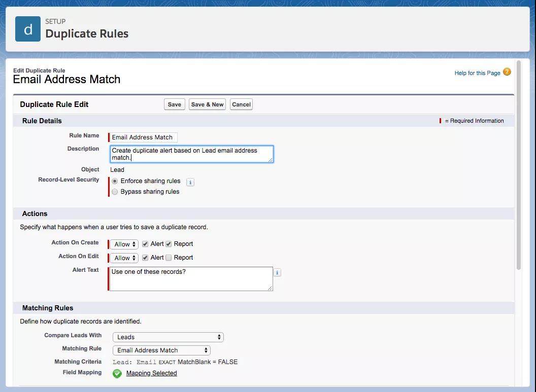Open Action On Create Allow dropdown
Screen dimensions: 536x392
pyautogui.click(x=125, y=244)
